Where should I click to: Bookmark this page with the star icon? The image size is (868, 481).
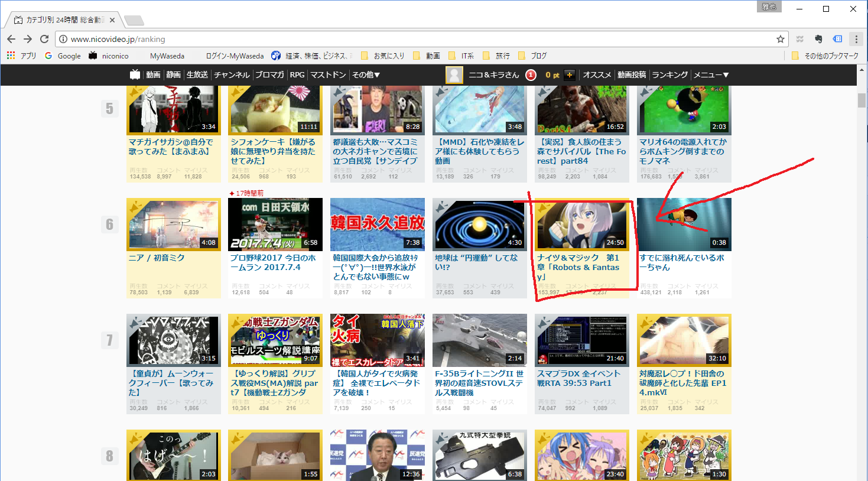[781, 39]
